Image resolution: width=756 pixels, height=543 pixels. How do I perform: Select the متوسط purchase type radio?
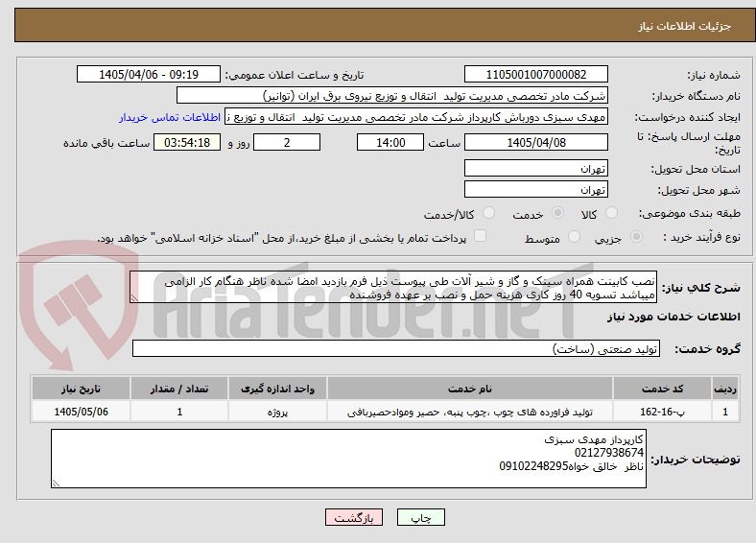pos(574,237)
